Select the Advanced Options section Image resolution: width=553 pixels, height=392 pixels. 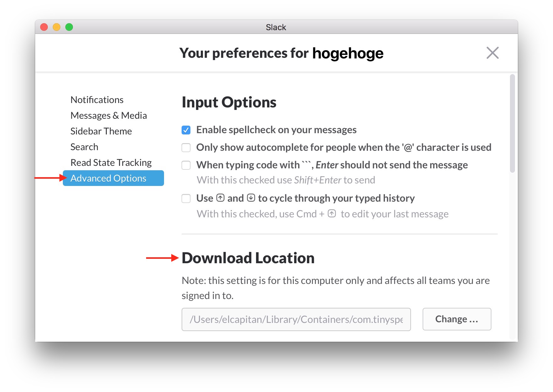tap(113, 178)
